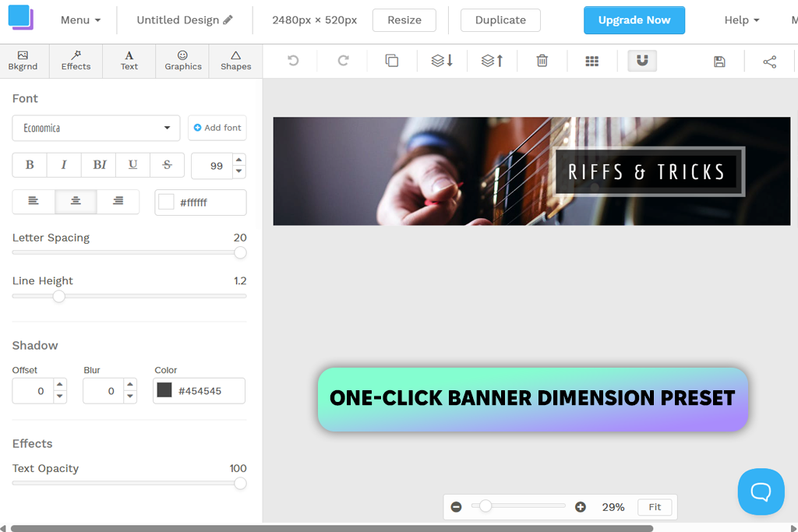Zoom in with plus icon
The height and width of the screenshot is (532, 798).
580,507
